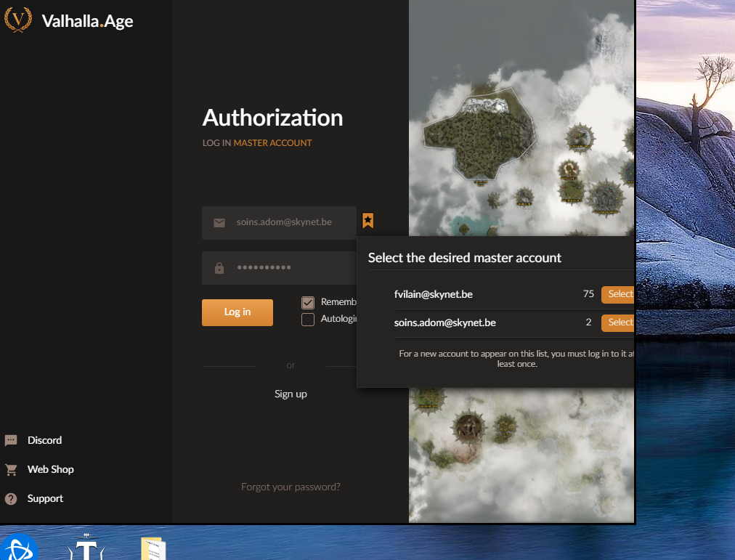The height and width of the screenshot is (560, 735).
Task: Select the fvilain@skynet.be master account
Action: (617, 294)
